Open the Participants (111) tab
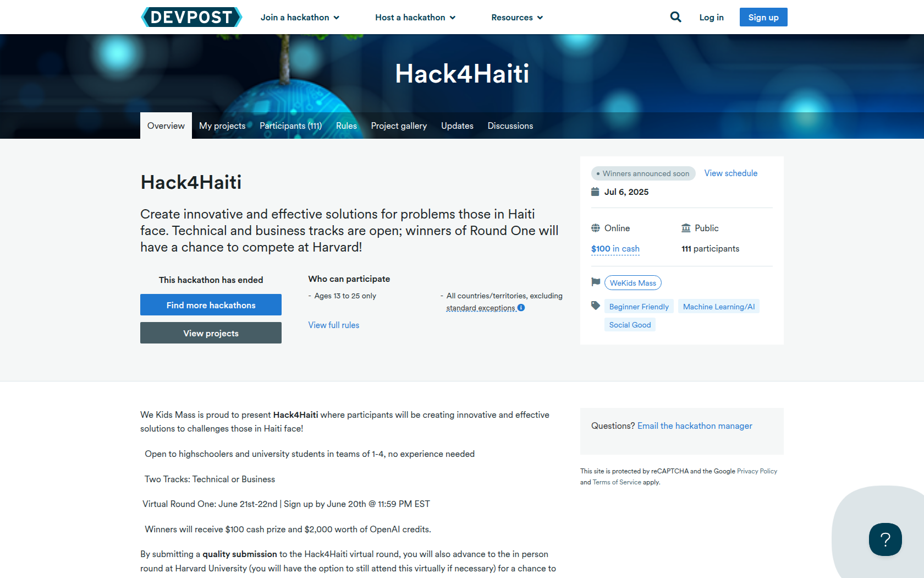This screenshot has height=578, width=924. 290,126
